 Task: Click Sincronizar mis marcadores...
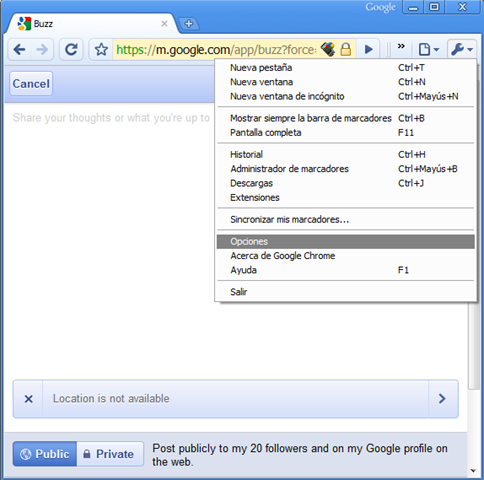[346, 220]
